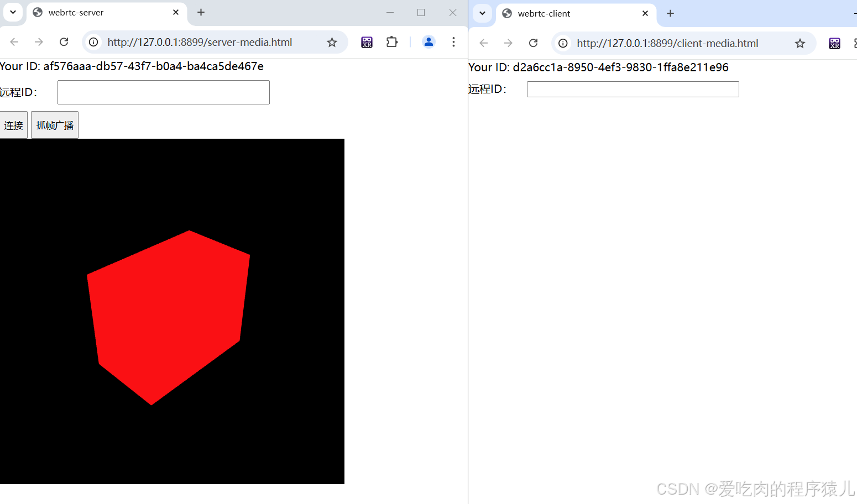The image size is (857, 504).
Task: Minimize the webrtc-server window
Action: [x=390, y=12]
